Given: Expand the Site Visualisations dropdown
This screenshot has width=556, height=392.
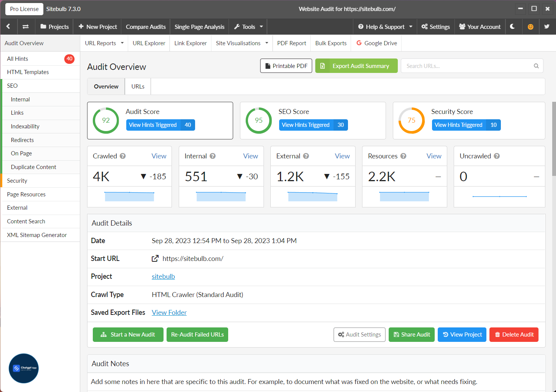Looking at the screenshot, I should point(242,43).
